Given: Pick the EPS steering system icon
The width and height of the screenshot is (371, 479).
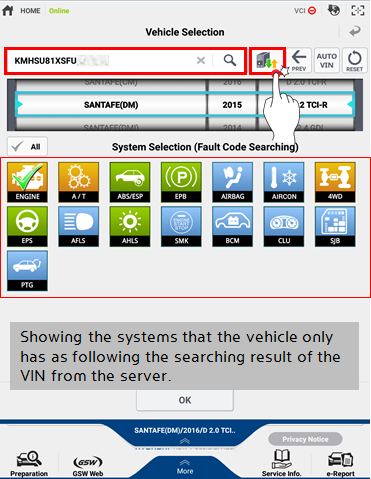Looking at the screenshot, I should click(x=27, y=226).
